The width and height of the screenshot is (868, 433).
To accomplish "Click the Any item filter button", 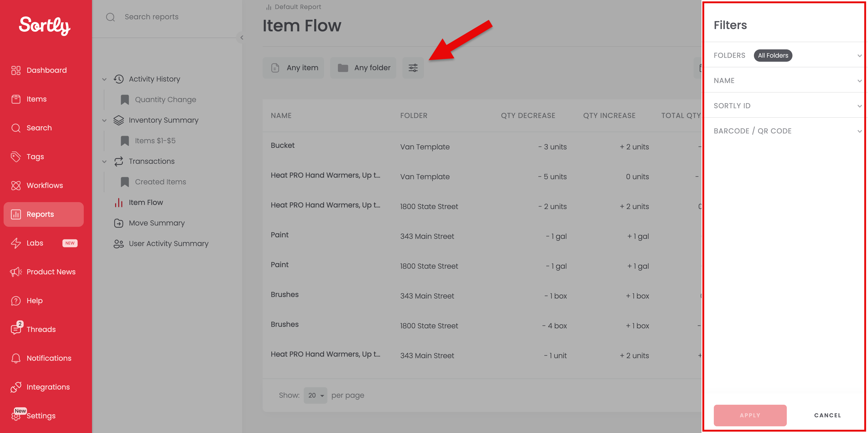I will click(x=293, y=68).
